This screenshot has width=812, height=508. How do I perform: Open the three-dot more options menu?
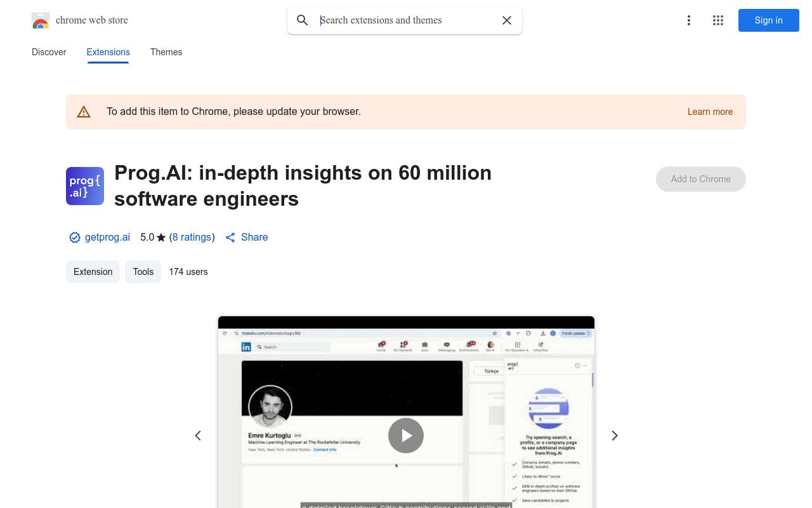pyautogui.click(x=688, y=20)
